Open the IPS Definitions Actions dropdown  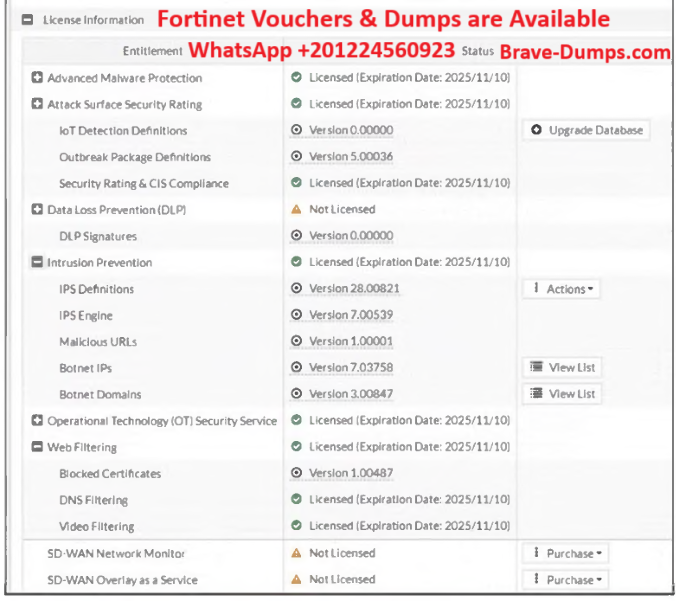click(x=561, y=289)
